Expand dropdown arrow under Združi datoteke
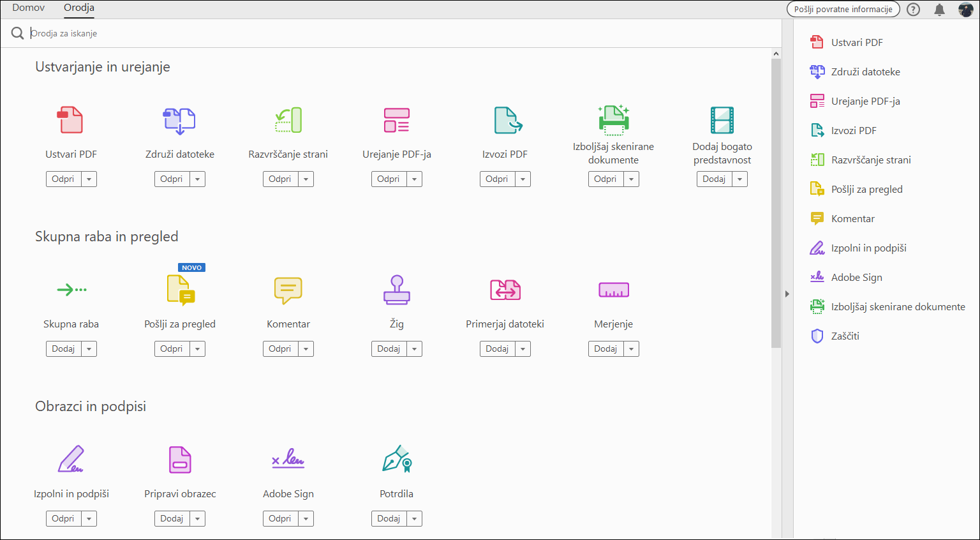The height and width of the screenshot is (540, 980). 198,179
